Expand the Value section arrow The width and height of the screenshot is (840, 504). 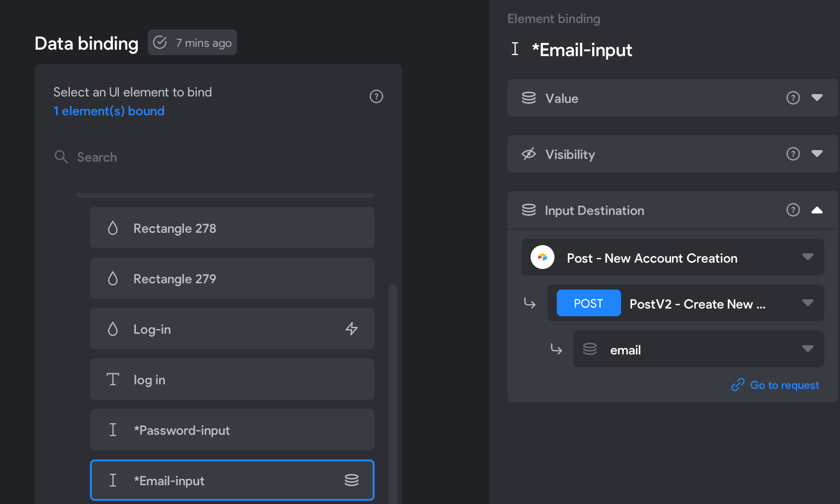click(x=817, y=97)
